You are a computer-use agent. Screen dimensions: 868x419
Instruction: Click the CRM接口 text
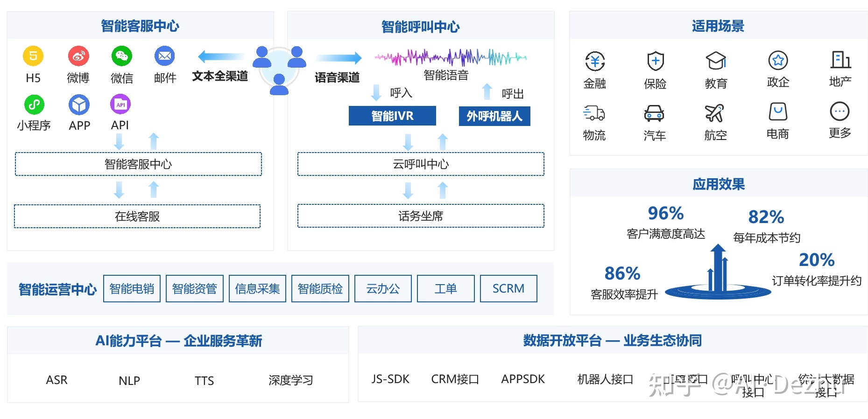pos(455,379)
